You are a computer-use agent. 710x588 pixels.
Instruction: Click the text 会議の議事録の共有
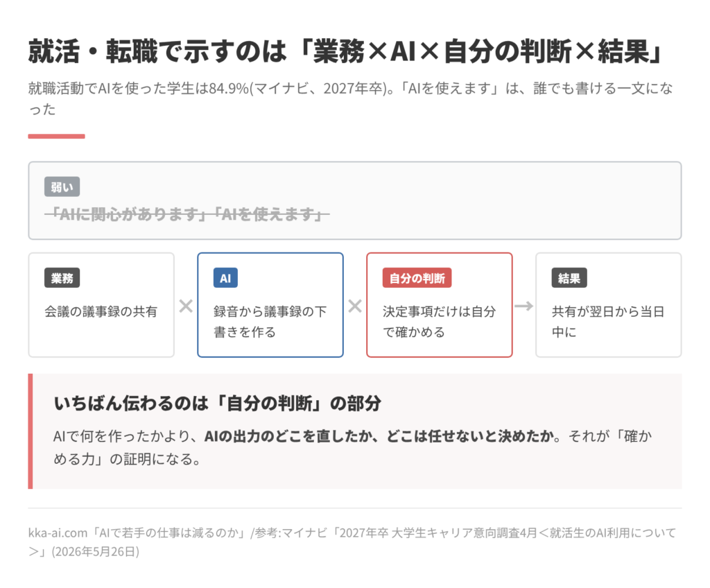click(x=101, y=311)
